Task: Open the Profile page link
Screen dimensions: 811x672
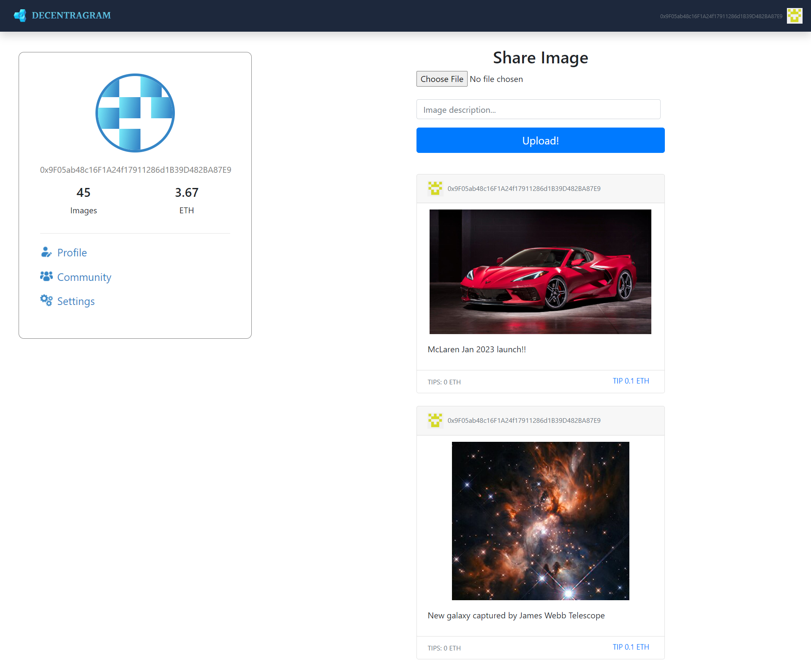Action: [72, 252]
